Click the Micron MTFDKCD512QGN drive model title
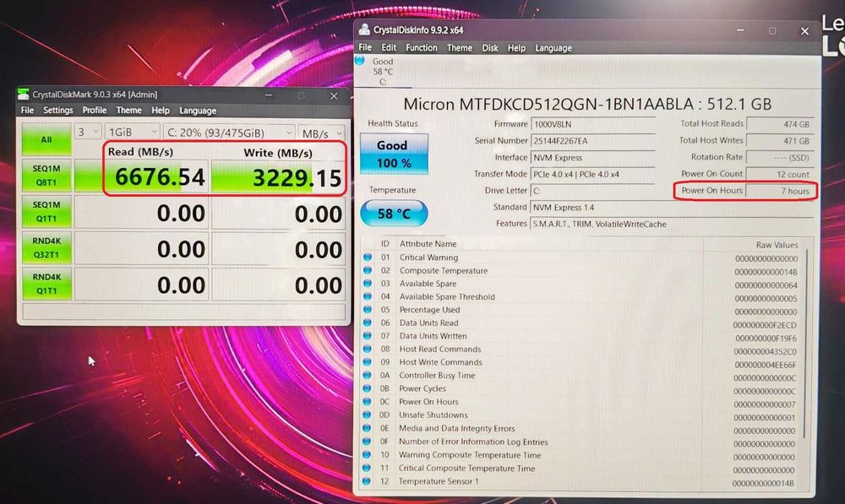The width and height of the screenshot is (845, 504). [x=587, y=104]
